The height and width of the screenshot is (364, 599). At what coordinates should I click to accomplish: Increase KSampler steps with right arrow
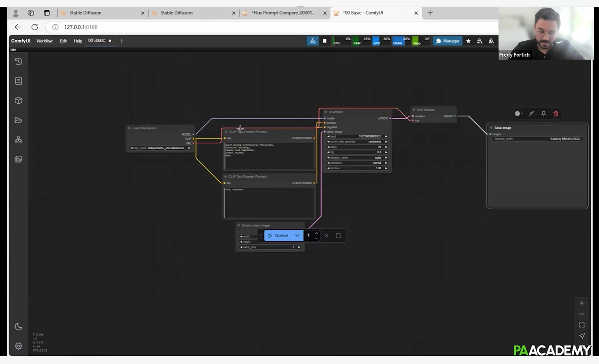tap(386, 147)
